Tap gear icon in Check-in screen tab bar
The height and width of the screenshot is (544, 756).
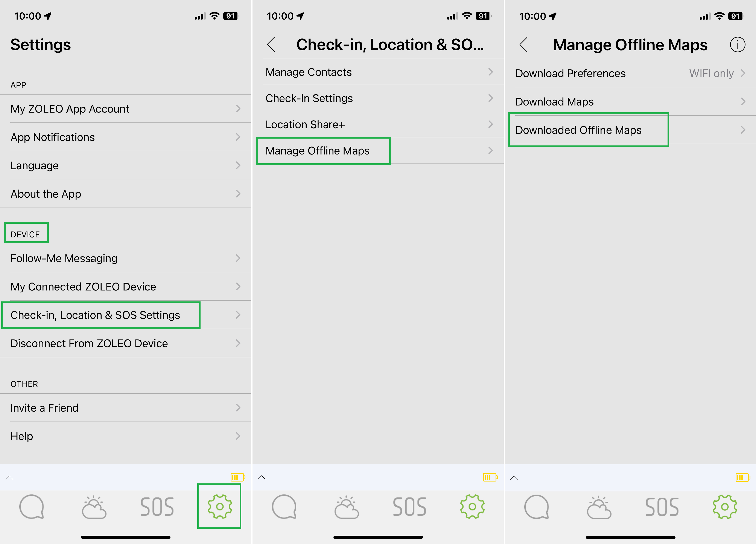pos(472,506)
